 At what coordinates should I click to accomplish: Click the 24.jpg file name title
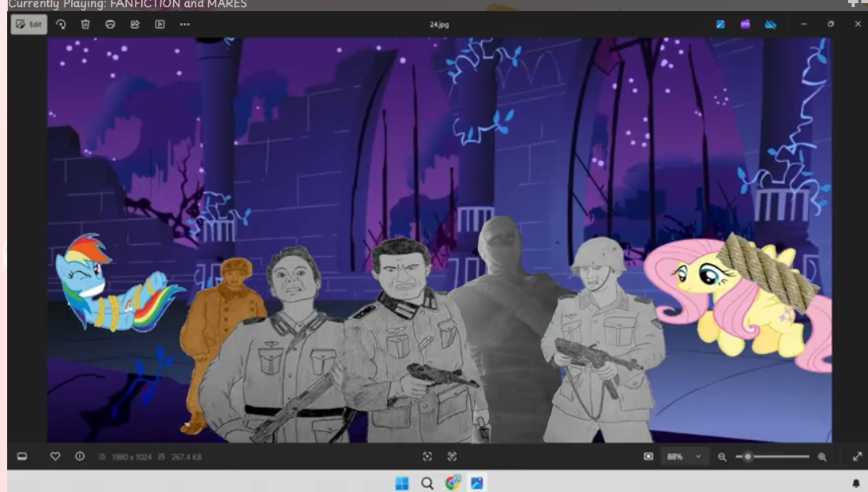pyautogui.click(x=440, y=25)
